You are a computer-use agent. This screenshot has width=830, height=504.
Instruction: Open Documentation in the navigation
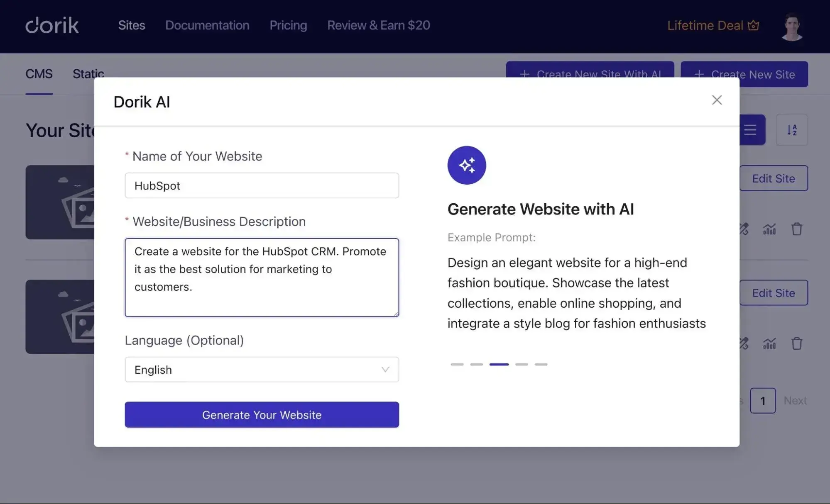(x=207, y=25)
